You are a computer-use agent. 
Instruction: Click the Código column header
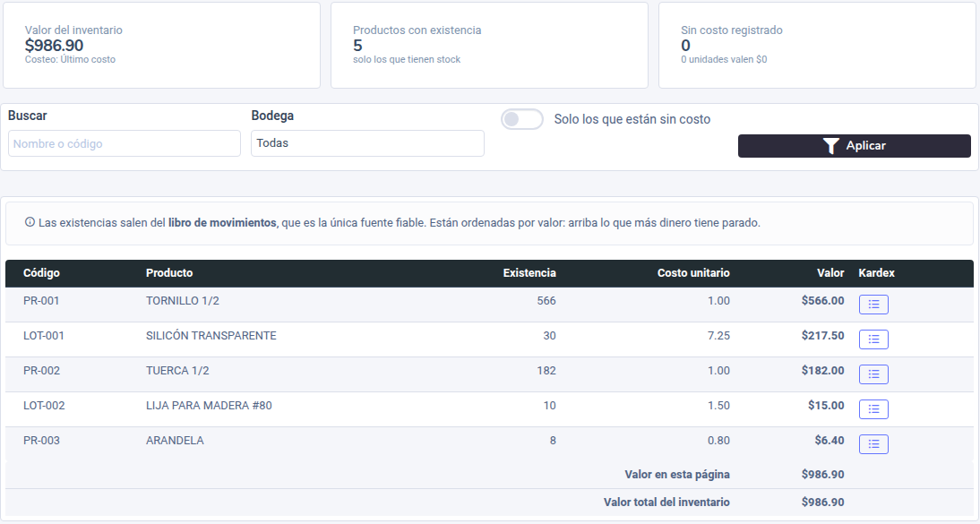tap(41, 272)
